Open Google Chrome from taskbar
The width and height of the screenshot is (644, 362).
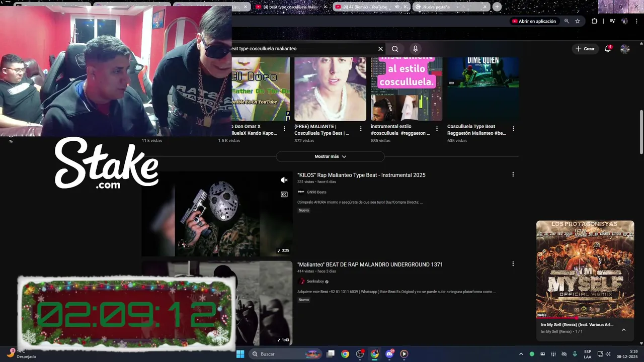[345, 354]
